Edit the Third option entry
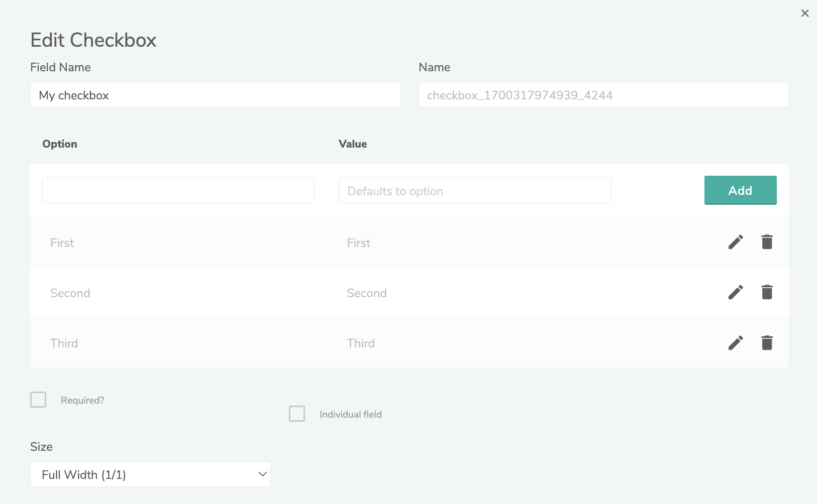The image size is (817, 504). tap(736, 343)
